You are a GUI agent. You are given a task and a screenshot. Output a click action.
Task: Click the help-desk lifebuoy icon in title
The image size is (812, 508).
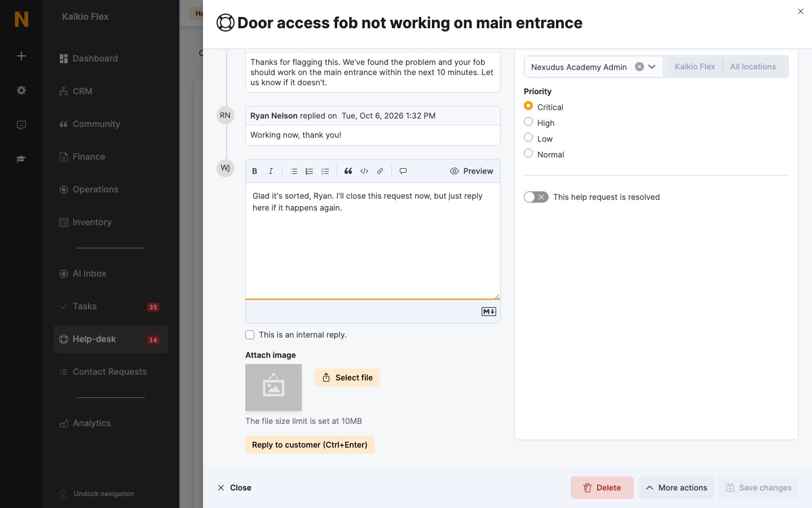[x=226, y=23]
